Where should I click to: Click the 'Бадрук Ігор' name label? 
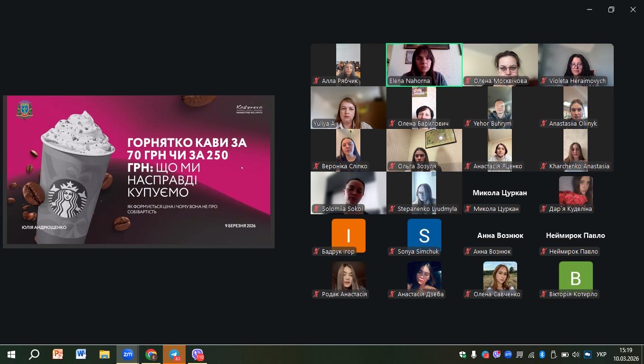(x=338, y=252)
